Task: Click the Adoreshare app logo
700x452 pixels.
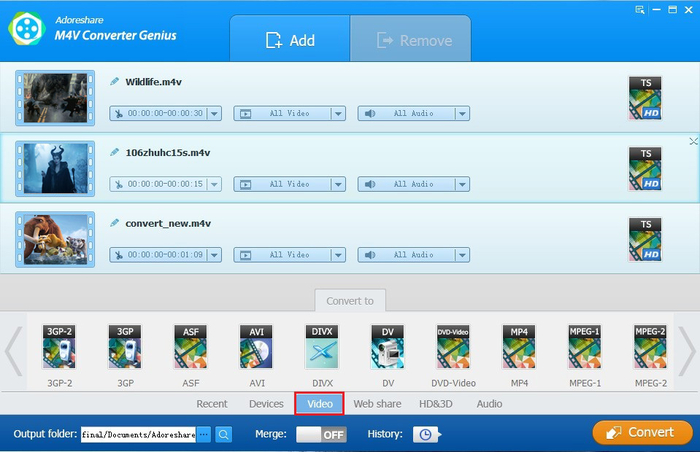Action: coord(27,29)
